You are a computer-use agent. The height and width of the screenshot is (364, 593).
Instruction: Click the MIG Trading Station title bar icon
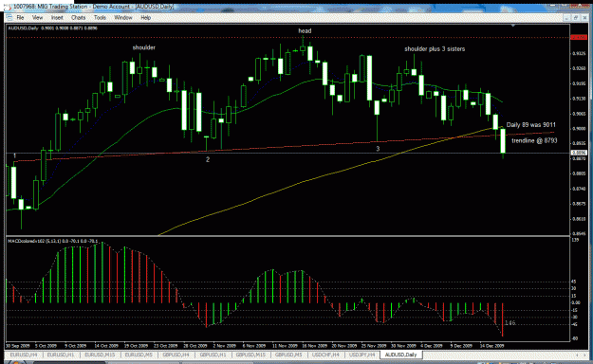[8, 7]
